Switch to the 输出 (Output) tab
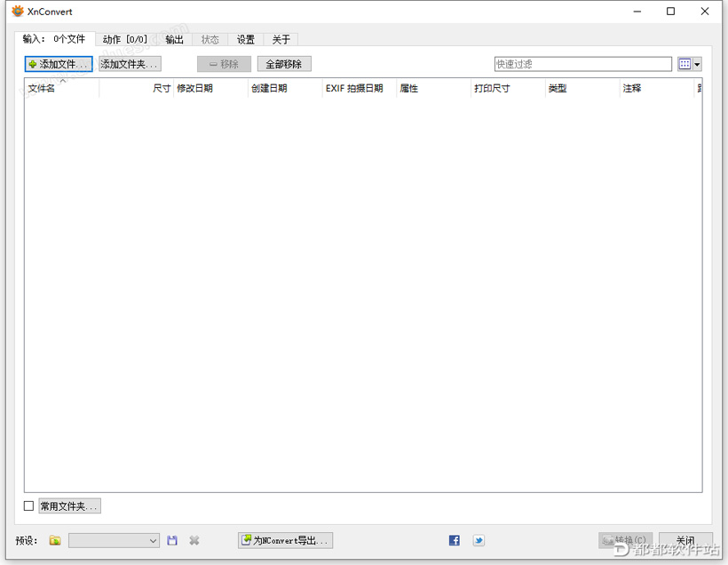The height and width of the screenshot is (565, 728). pyautogui.click(x=175, y=39)
